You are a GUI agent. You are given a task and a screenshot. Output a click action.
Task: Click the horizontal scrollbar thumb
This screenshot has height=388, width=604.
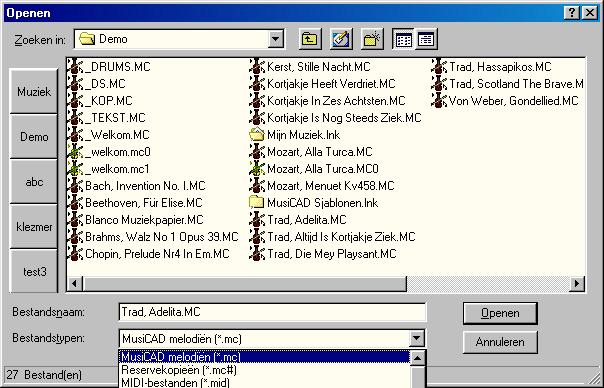(x=245, y=284)
